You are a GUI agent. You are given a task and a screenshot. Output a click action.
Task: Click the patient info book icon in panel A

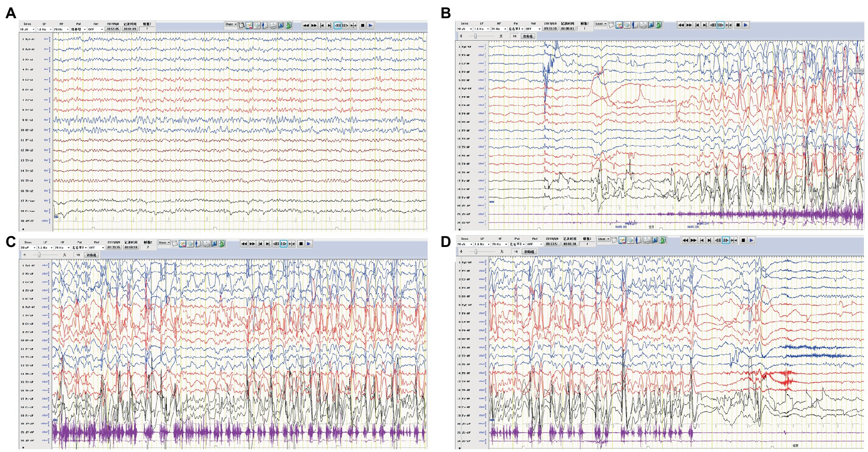click(x=265, y=26)
